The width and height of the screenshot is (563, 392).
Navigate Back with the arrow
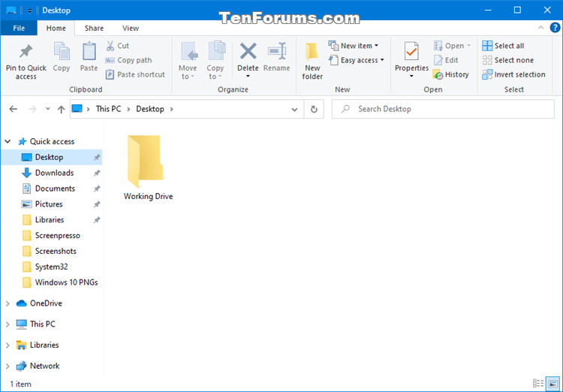pos(14,109)
